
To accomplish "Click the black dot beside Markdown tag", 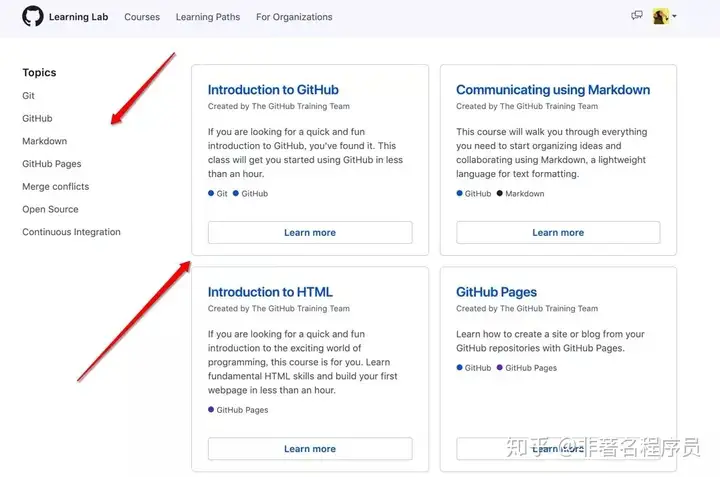I will (500, 193).
